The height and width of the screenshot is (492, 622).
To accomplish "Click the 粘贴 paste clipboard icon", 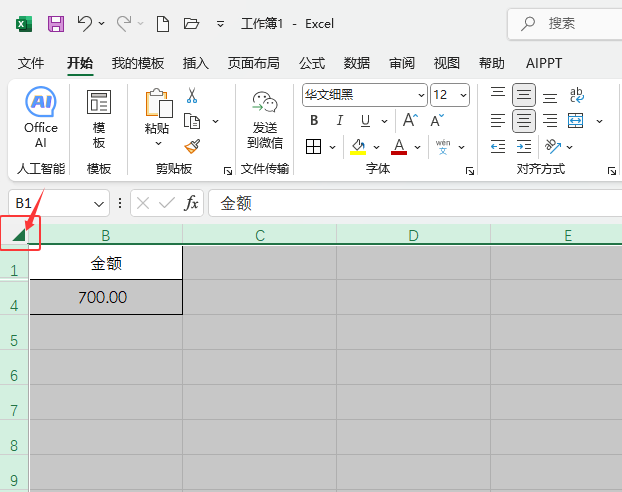I will coord(159,103).
